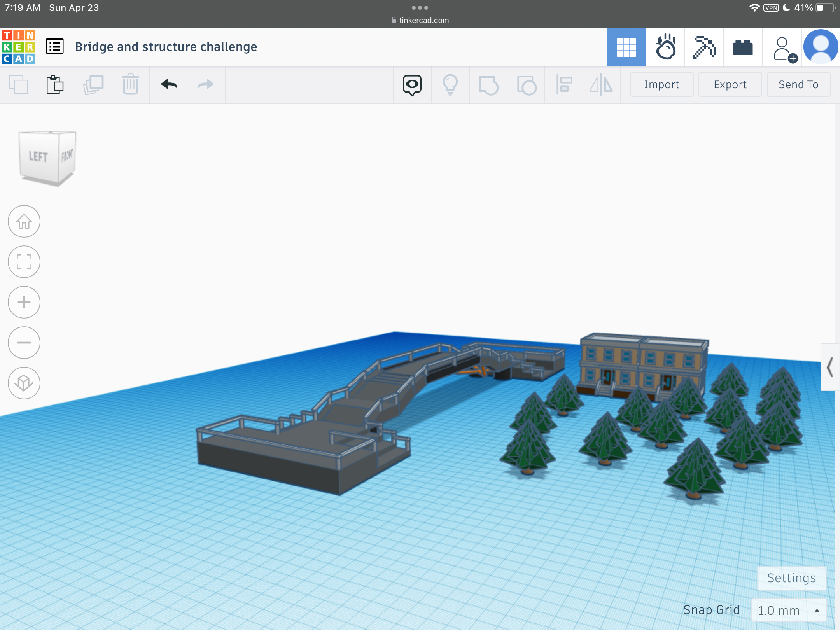The width and height of the screenshot is (840, 630).
Task: Switch to Blocks pickaxe mode
Action: tap(704, 47)
